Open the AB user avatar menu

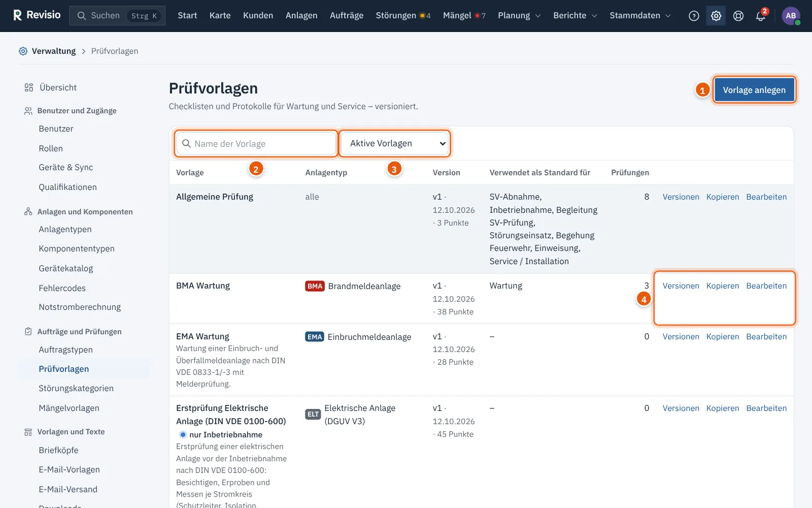pos(791,16)
